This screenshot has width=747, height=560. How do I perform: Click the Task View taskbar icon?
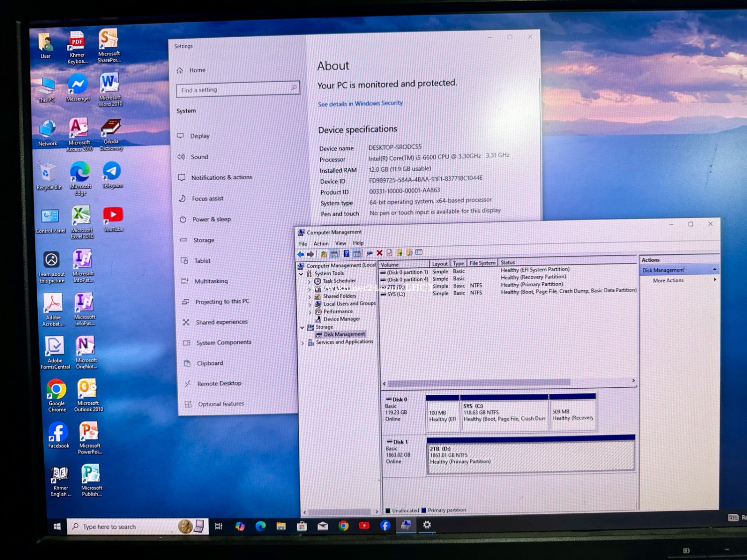click(x=218, y=526)
